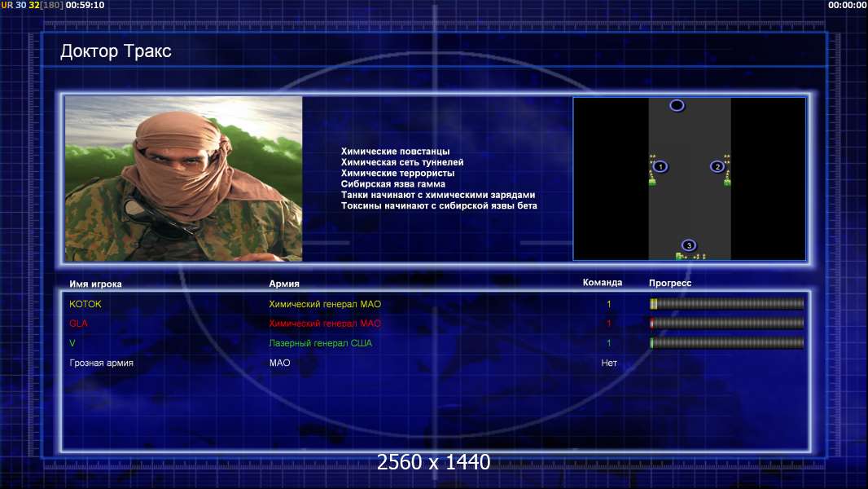Click the Сибирская язва гамма ability line

(393, 184)
